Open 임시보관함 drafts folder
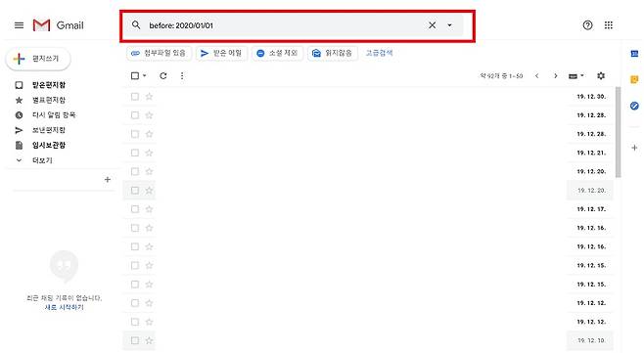The image size is (644, 353). pyautogui.click(x=49, y=146)
